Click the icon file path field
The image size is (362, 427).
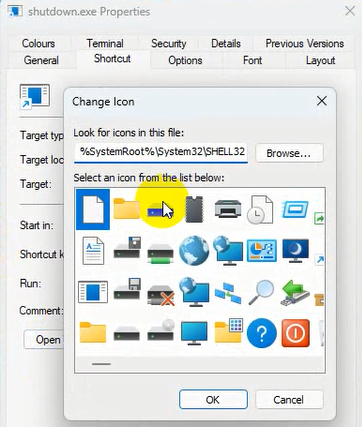point(161,153)
